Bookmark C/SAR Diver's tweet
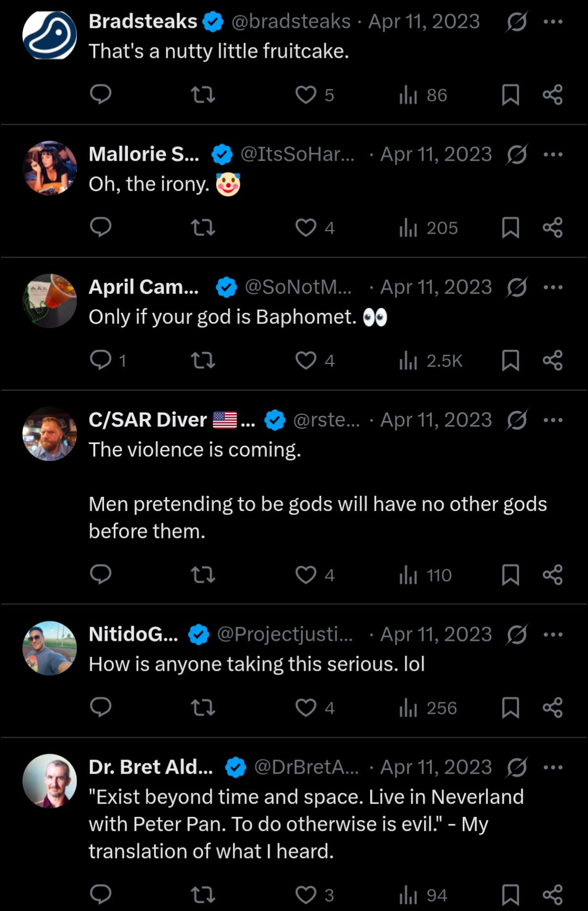This screenshot has width=588, height=911. click(510, 575)
